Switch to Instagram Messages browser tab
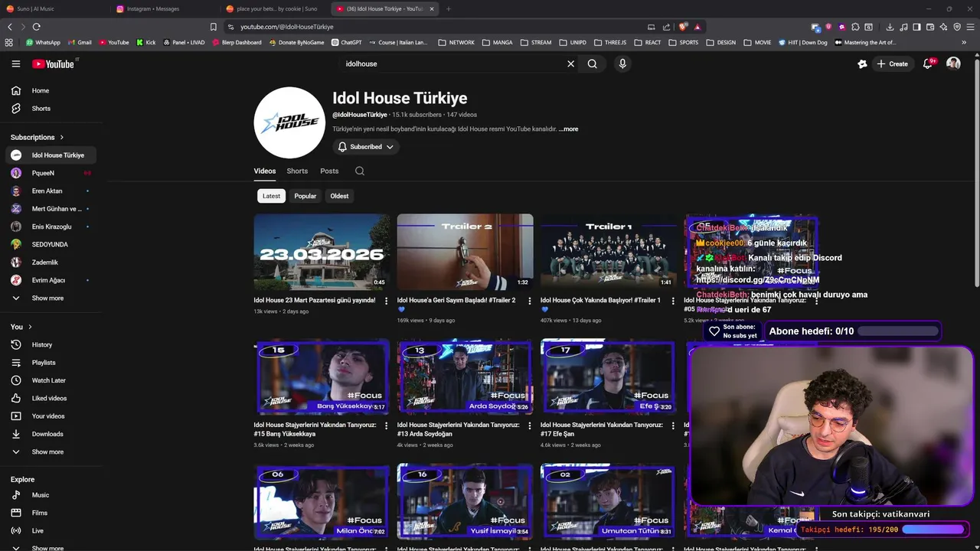 [164, 9]
